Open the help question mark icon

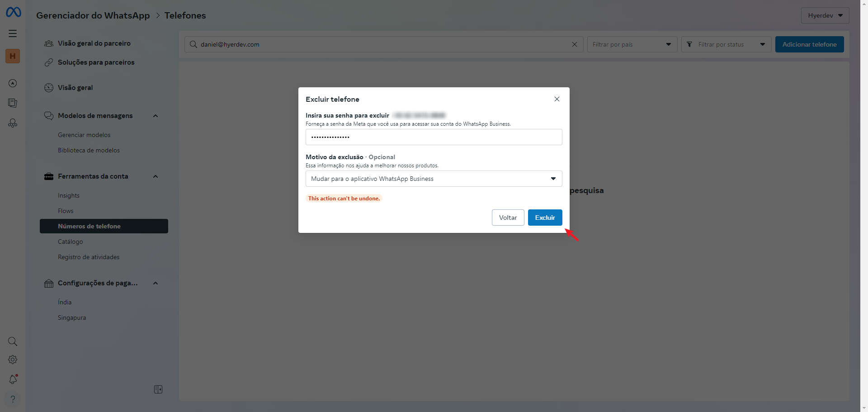(x=13, y=399)
